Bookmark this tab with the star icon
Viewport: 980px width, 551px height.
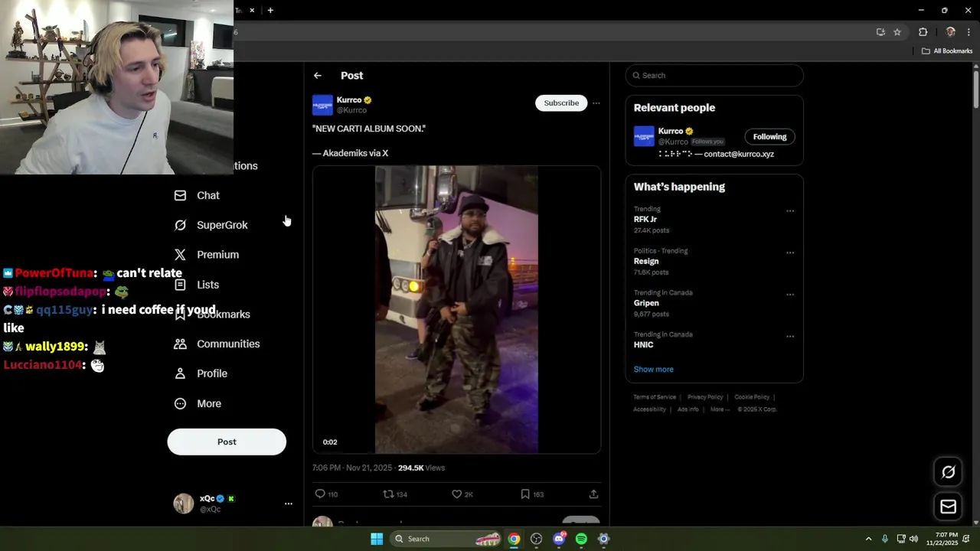pyautogui.click(x=897, y=32)
